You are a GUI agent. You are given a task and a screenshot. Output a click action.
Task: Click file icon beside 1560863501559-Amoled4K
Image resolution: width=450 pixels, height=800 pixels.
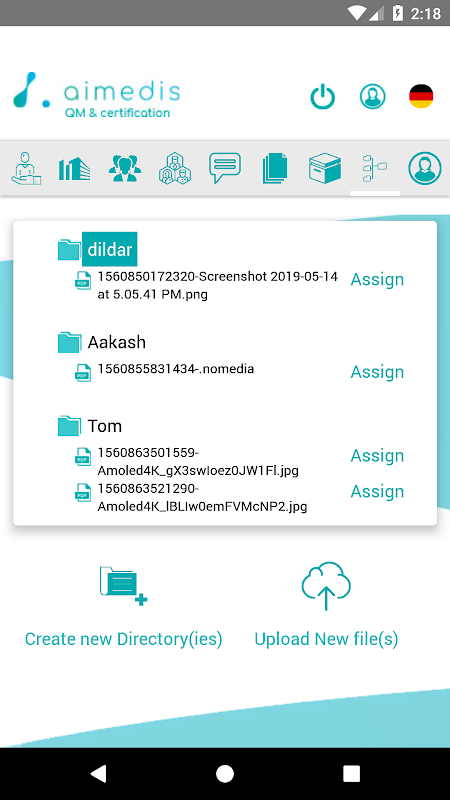(83, 456)
